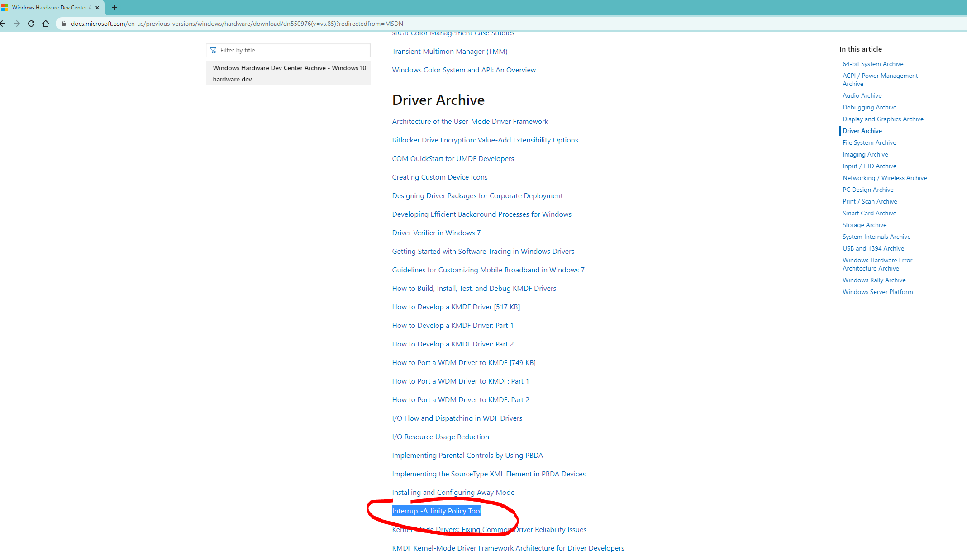Open I/O Resource Usage Reduction link
The image size is (967, 560).
point(441,437)
